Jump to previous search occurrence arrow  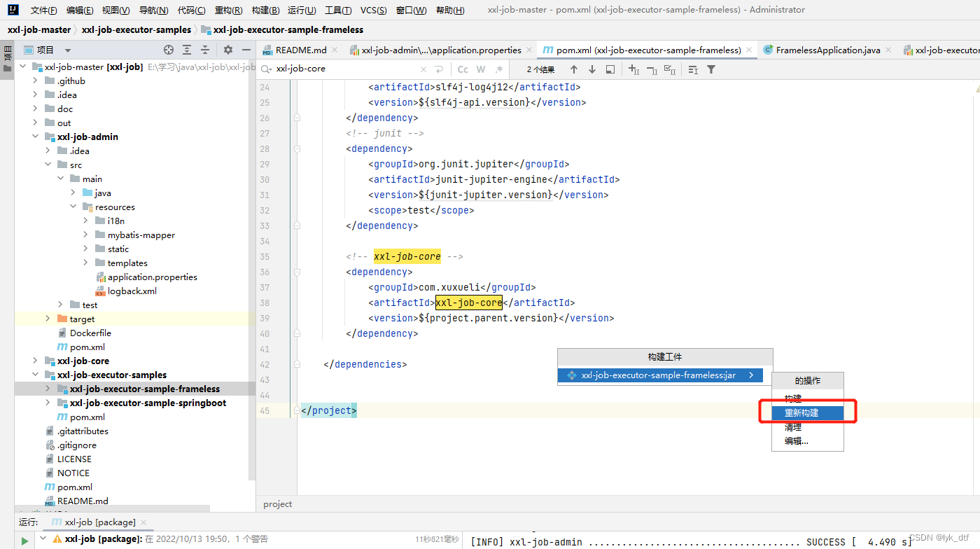coord(574,69)
